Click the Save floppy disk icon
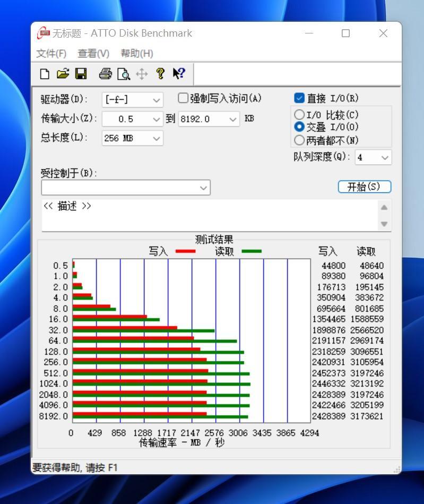The image size is (424, 504). coord(81,74)
